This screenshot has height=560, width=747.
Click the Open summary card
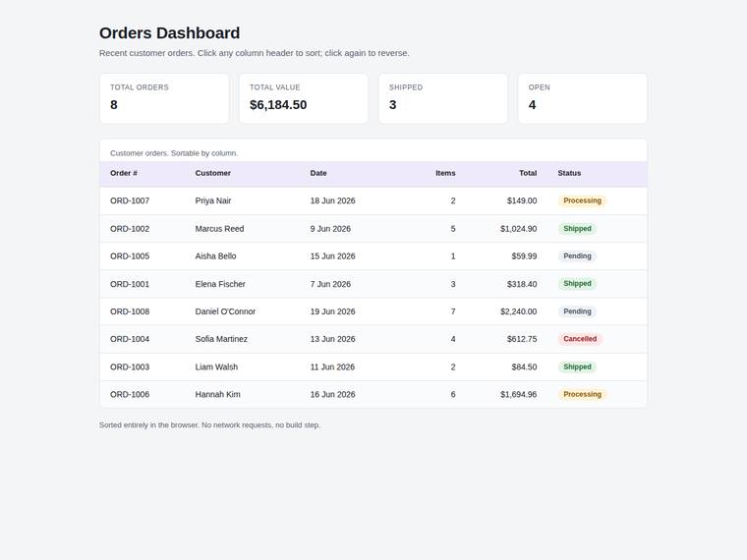pyautogui.click(x=583, y=98)
